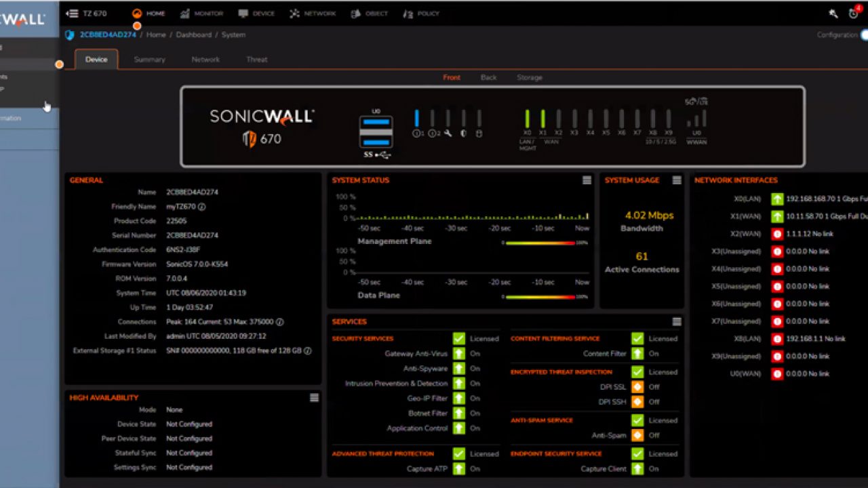Show the Back view of device

click(x=488, y=77)
